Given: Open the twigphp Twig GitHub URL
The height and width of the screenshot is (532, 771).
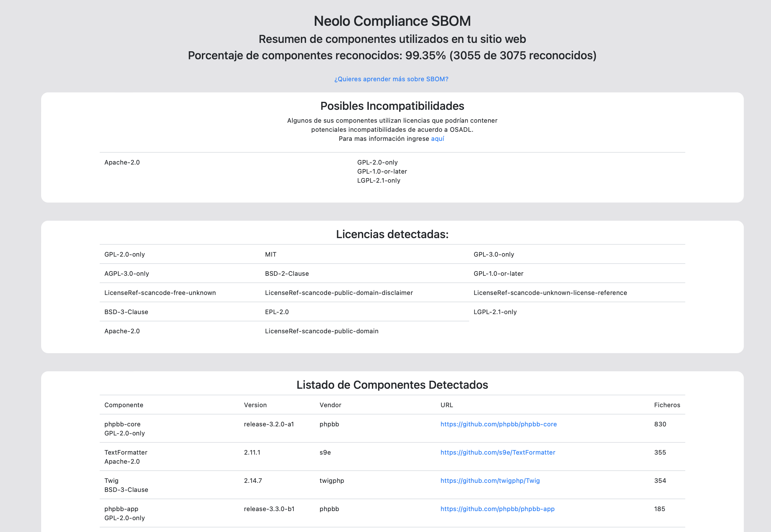Looking at the screenshot, I should tap(490, 481).
